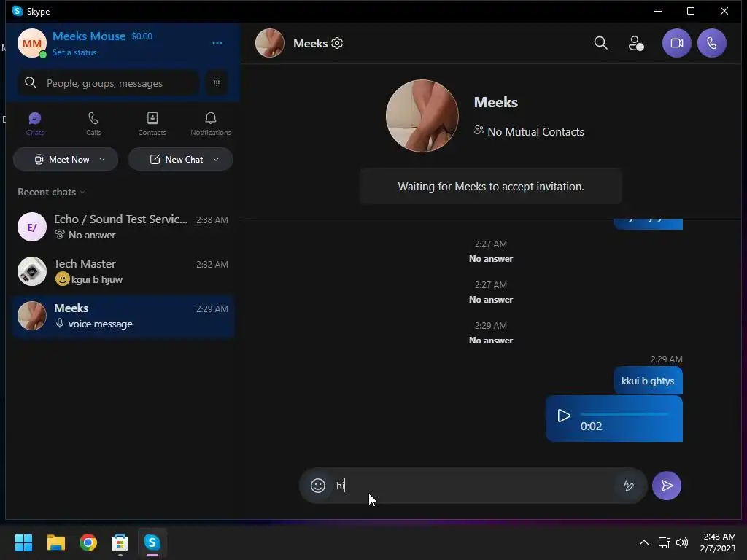Click the message input field containing hi
The image size is (747, 560).
pos(472,485)
